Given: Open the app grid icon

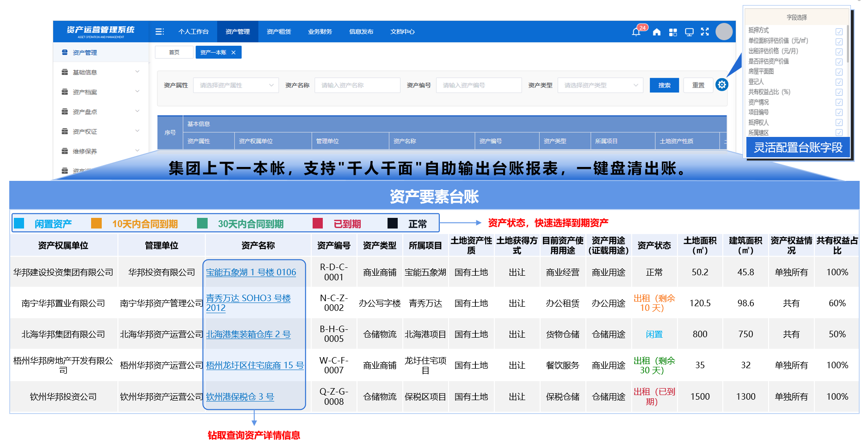Looking at the screenshot, I should (x=673, y=32).
